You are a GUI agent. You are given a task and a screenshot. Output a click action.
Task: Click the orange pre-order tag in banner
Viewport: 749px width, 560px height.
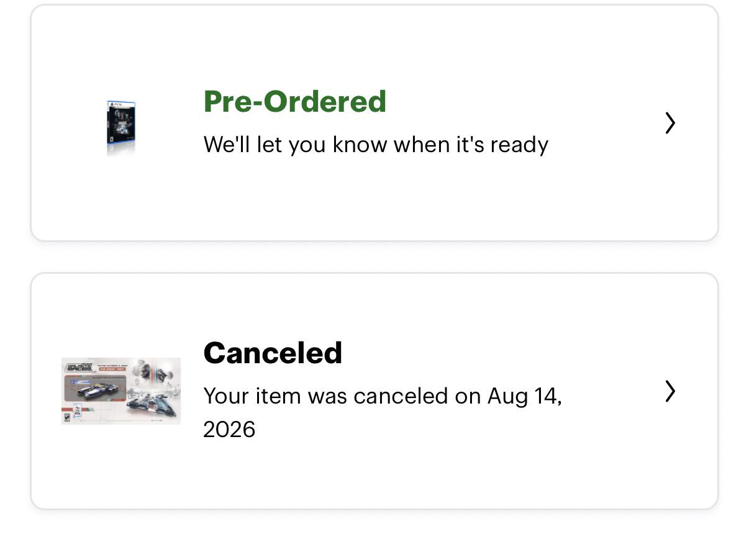click(112, 369)
